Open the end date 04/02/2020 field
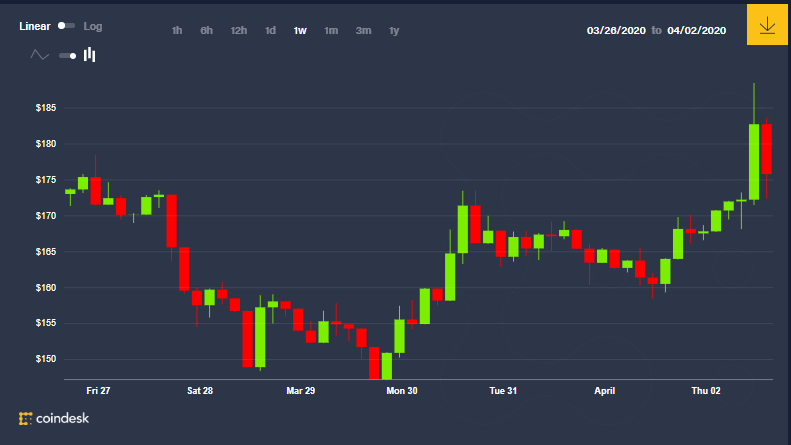Viewport: 791px width, 445px height. [x=697, y=30]
